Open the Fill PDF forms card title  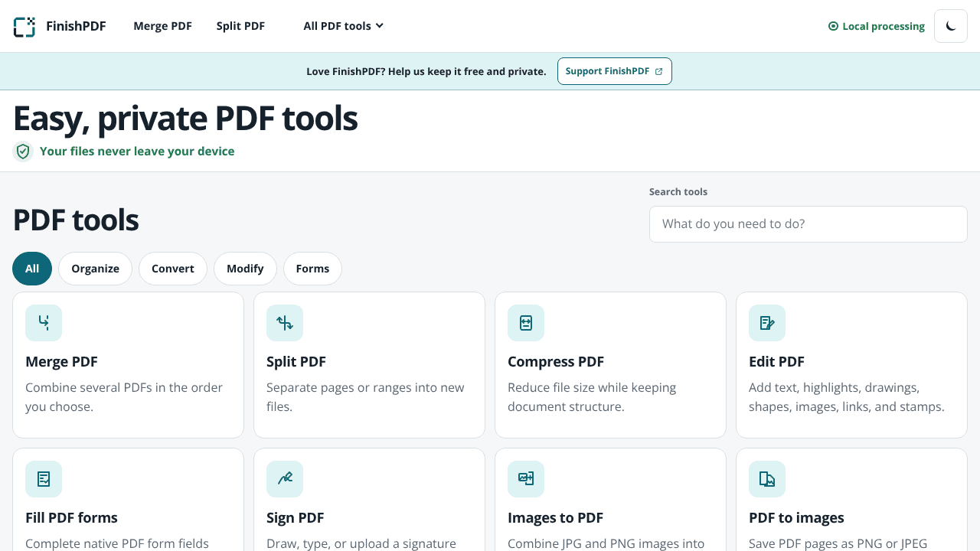[x=71, y=518]
